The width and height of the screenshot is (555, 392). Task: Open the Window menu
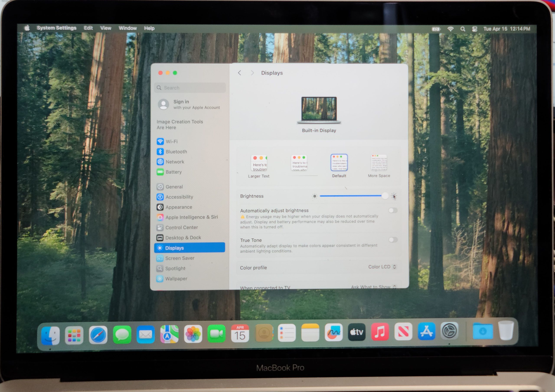[x=128, y=28]
